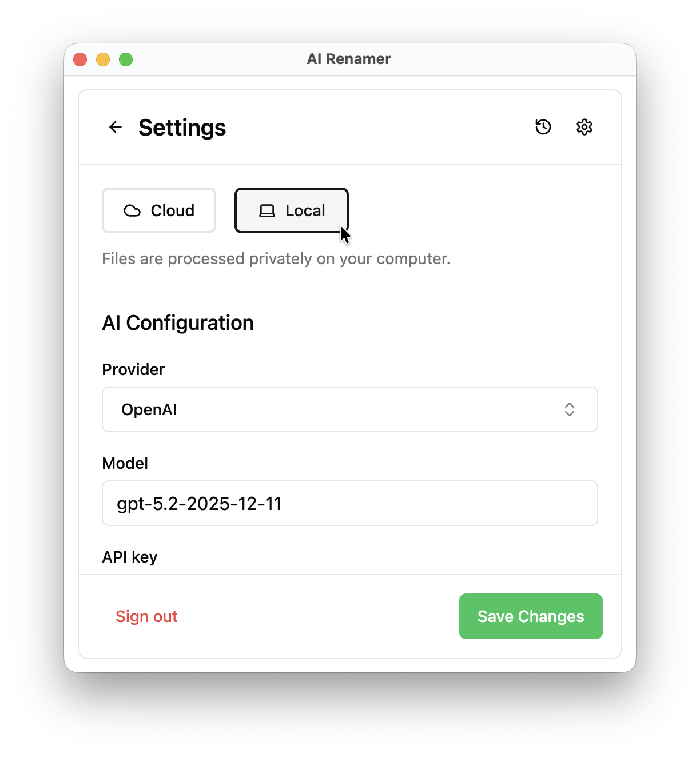
Task: Select the Local processing mode
Action: coord(292,210)
